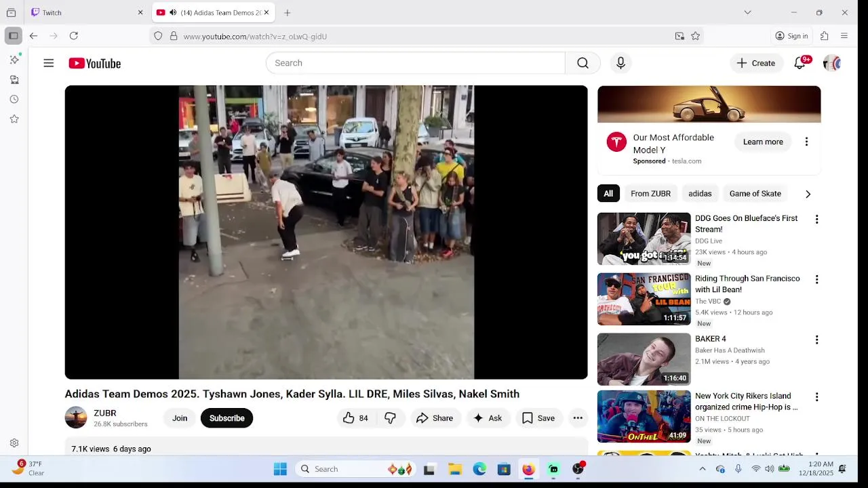The height and width of the screenshot is (488, 868).
Task: Open DDG Goes On Blueface thumbnail
Action: coord(644,239)
